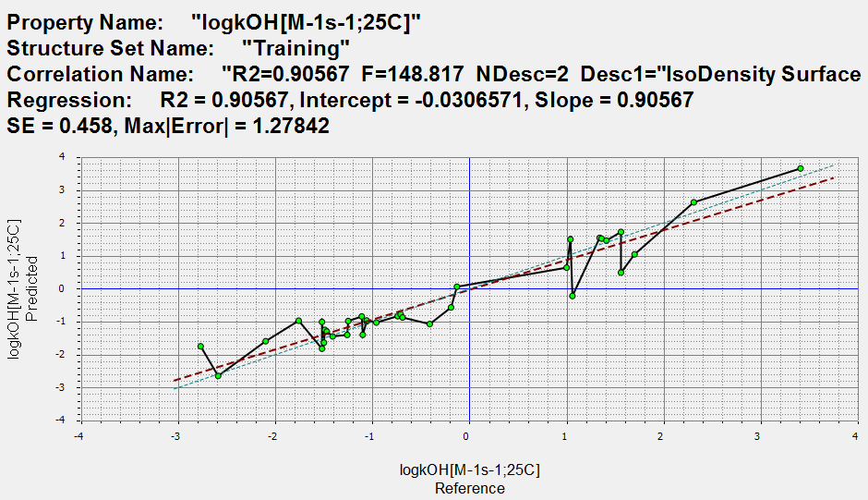Select the green data point near x=-2.1, y=-1.6
868x500 pixels.
click(x=266, y=341)
